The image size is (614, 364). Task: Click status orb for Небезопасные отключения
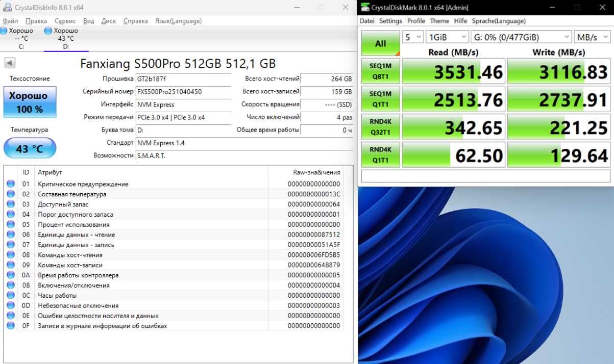(11, 305)
